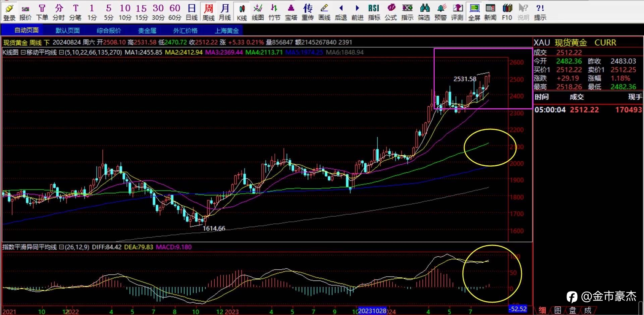644x315 pixels.
Task: Select the 20231028 date marker on timeline
Action: pos(372,311)
